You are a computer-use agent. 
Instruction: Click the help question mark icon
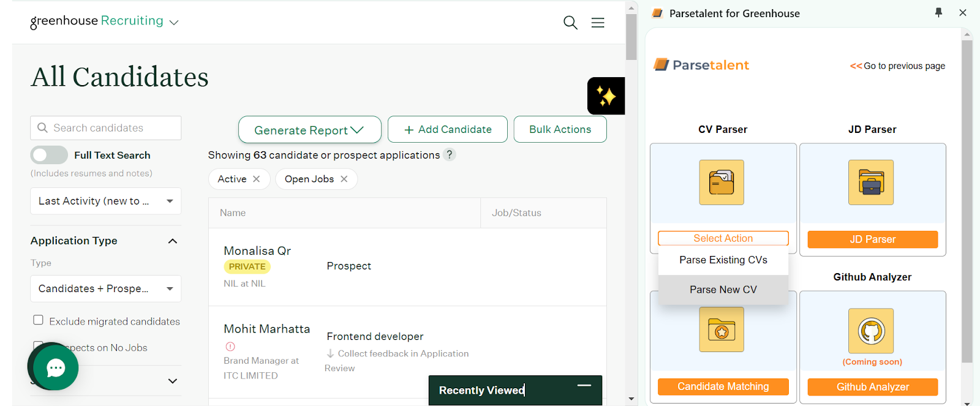click(x=450, y=154)
